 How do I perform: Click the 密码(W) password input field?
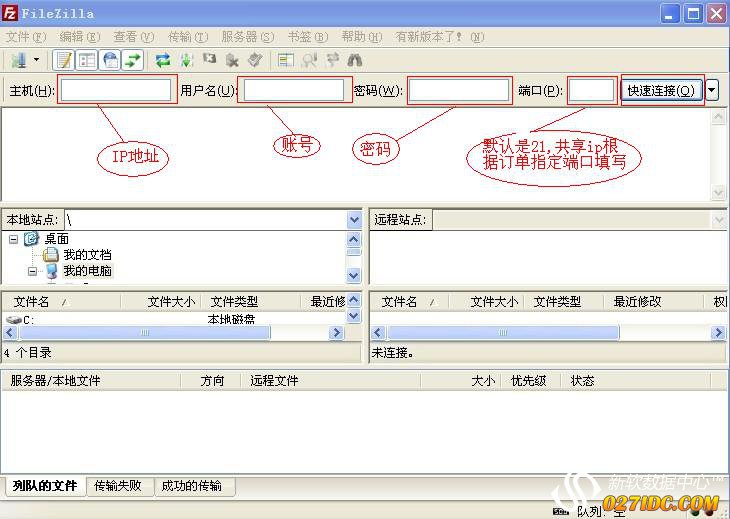click(459, 90)
